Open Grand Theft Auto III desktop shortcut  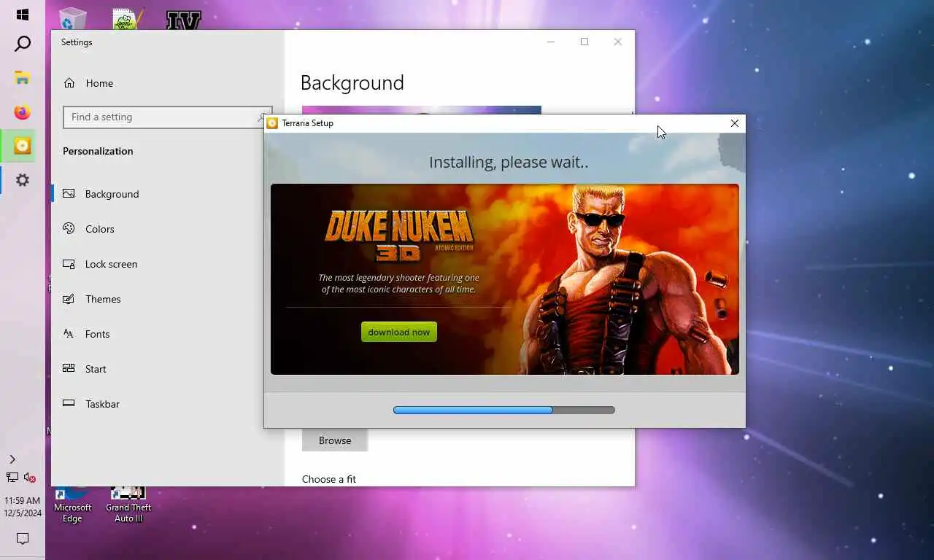coord(128,505)
